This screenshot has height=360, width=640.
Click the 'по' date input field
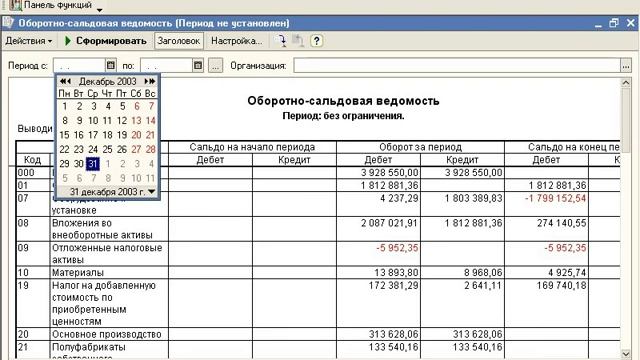(167, 65)
